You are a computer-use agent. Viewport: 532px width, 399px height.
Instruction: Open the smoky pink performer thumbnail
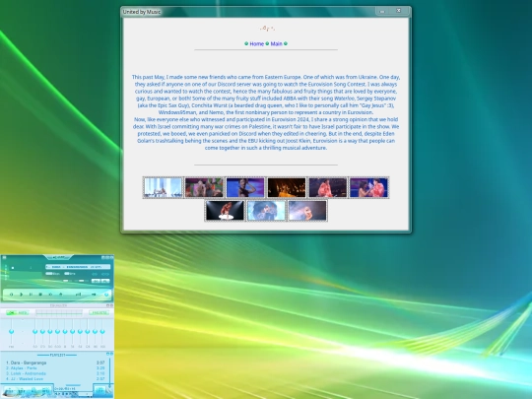point(307,211)
